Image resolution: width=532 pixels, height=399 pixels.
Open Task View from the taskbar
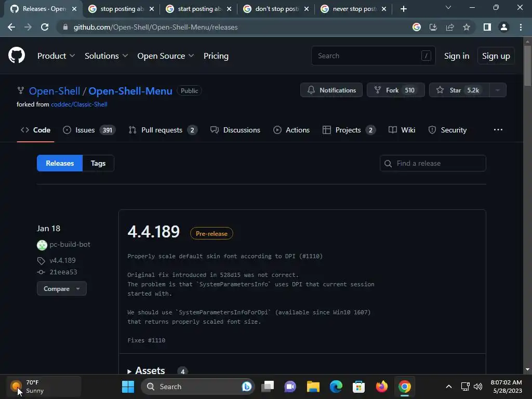(x=268, y=387)
